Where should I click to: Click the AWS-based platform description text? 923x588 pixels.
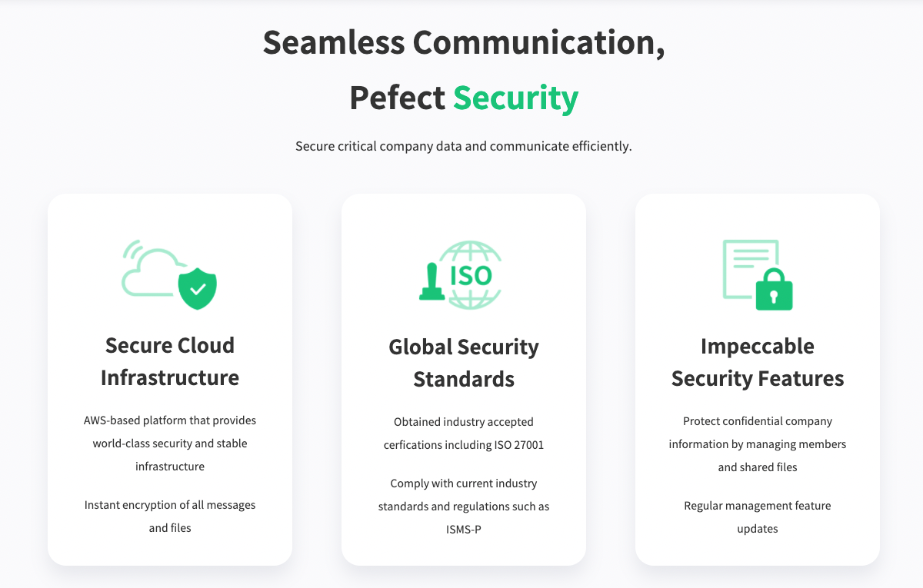pyautogui.click(x=170, y=443)
